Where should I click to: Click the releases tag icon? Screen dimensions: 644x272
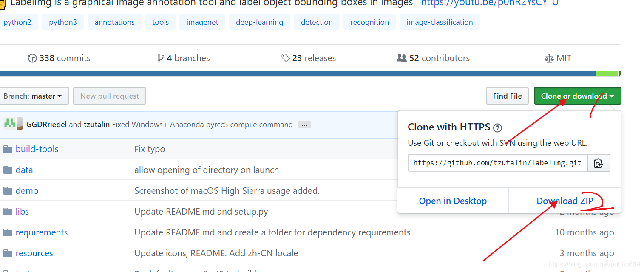coord(286,58)
